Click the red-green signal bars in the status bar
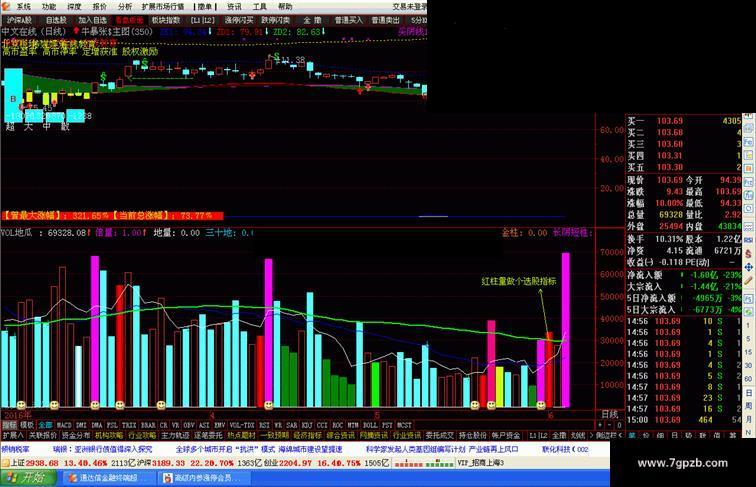Image resolution: width=756 pixels, height=487 pixels. click(x=424, y=463)
